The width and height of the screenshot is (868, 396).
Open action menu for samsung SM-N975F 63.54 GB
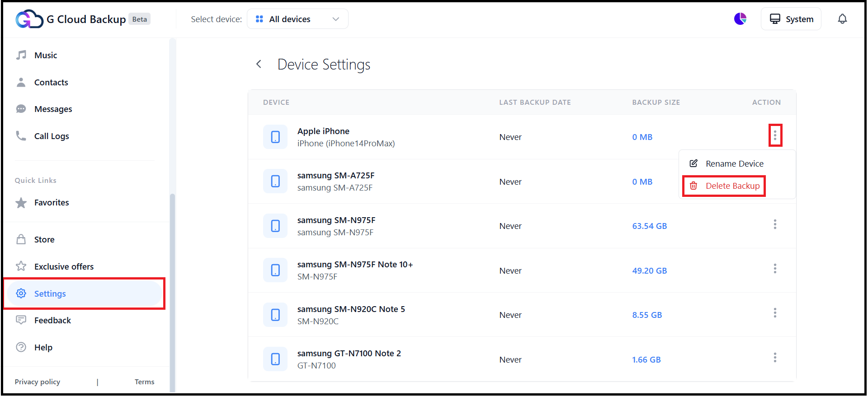[775, 224]
